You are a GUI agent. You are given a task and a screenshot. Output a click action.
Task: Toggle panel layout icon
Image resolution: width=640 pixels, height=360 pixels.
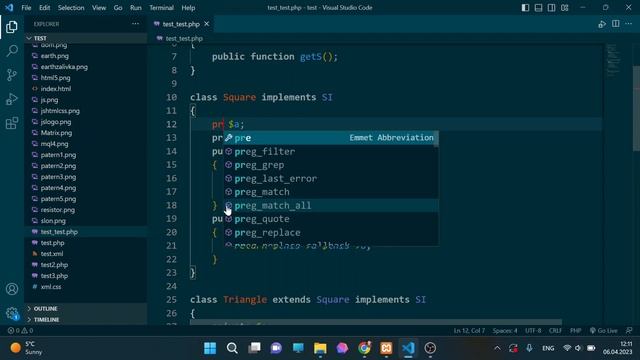point(538,8)
